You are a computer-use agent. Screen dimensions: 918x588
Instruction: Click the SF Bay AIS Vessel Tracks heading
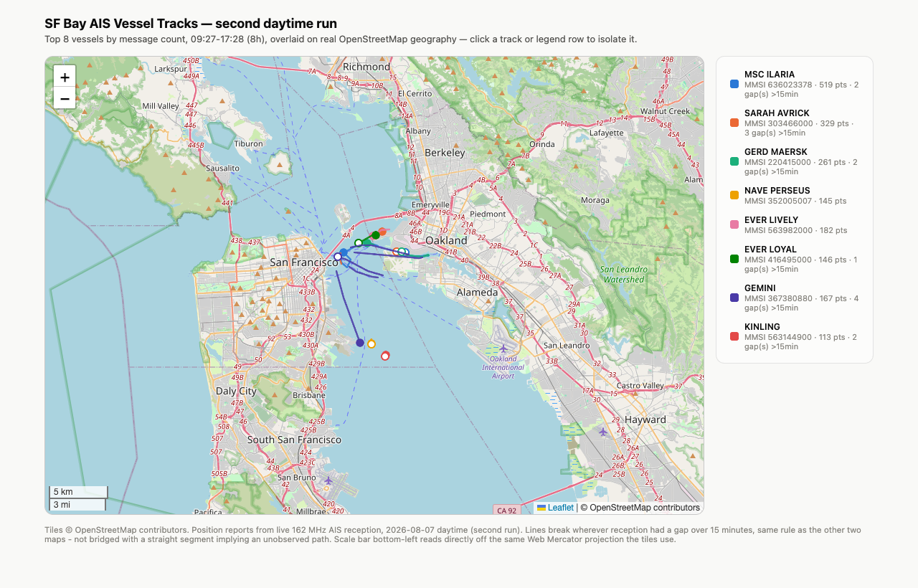[x=191, y=24]
